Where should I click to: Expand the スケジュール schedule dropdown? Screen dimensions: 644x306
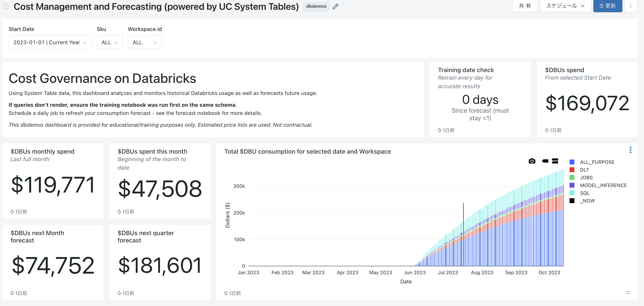pos(565,6)
